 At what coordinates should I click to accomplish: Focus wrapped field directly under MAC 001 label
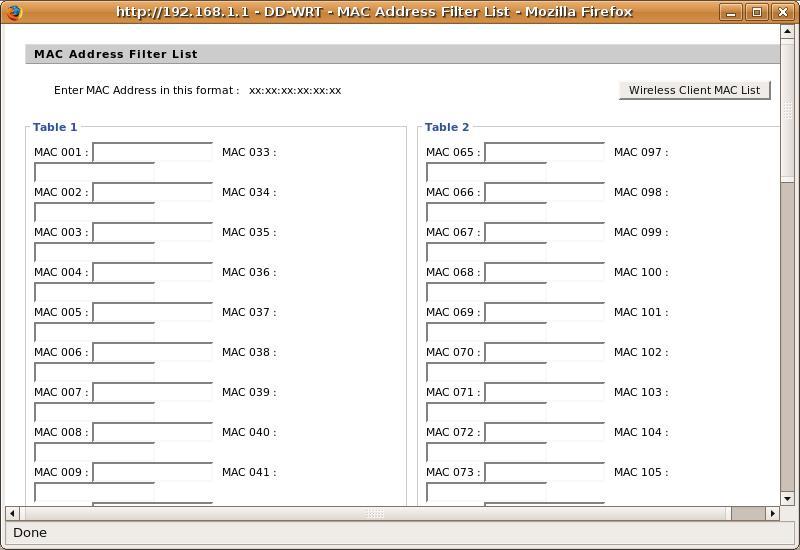[94, 172]
